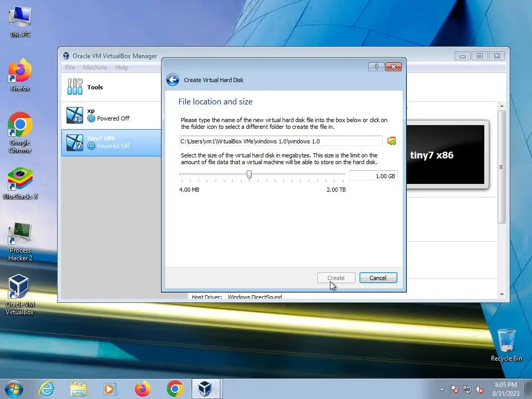The width and height of the screenshot is (532, 399).
Task: Click the Create button
Action: tap(336, 278)
